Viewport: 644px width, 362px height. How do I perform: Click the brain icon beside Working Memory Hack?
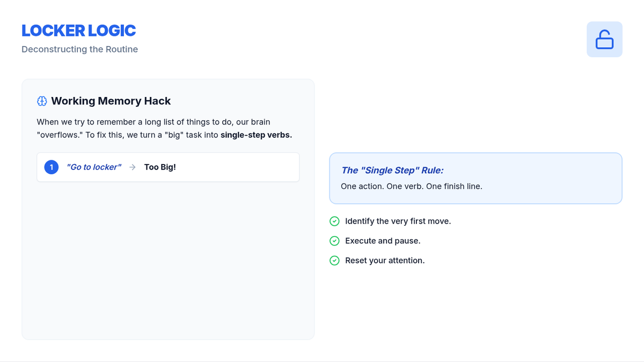42,101
